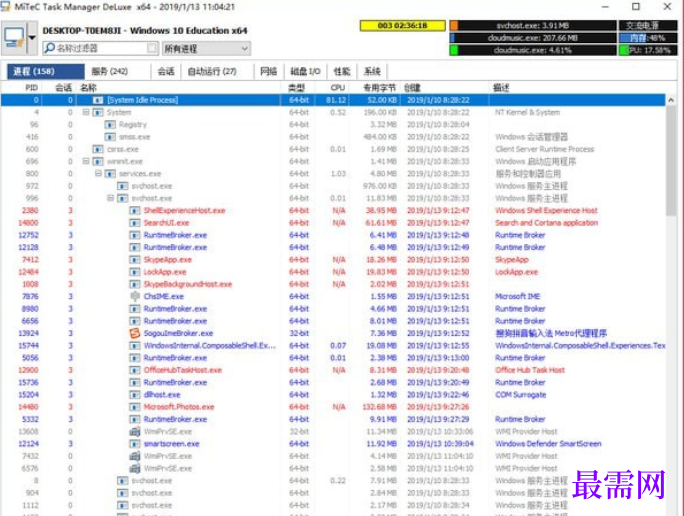Collapse the services.exe tree node

98,174
